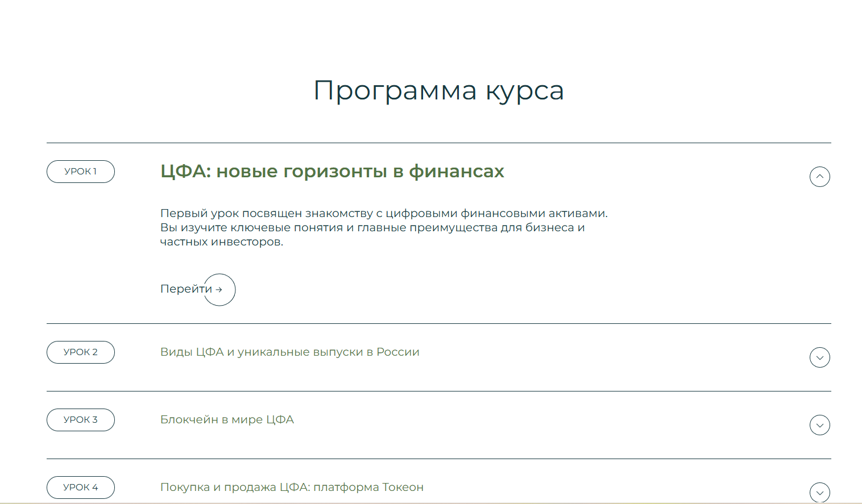The image size is (862, 504).
Task: Expand the Урок 4 chevron button
Action: tap(819, 493)
